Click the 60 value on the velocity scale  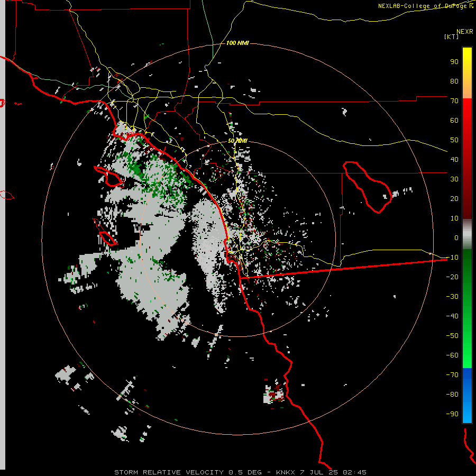454,121
